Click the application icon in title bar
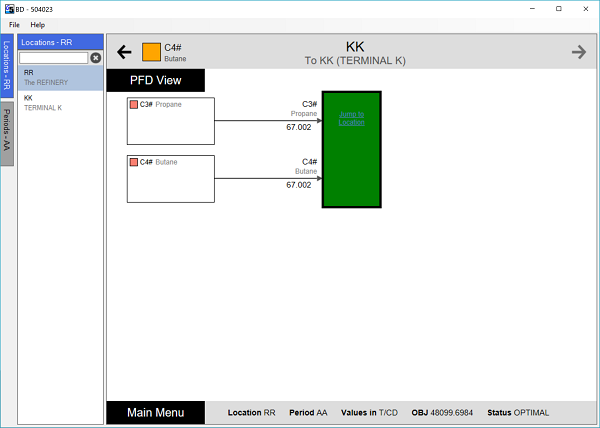This screenshot has width=600, height=428. point(8,8)
